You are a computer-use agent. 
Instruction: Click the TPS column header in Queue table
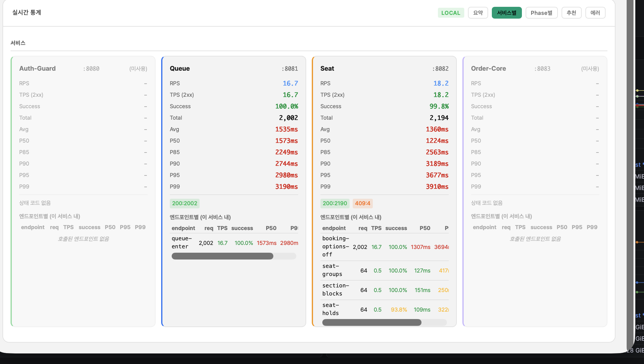222,228
